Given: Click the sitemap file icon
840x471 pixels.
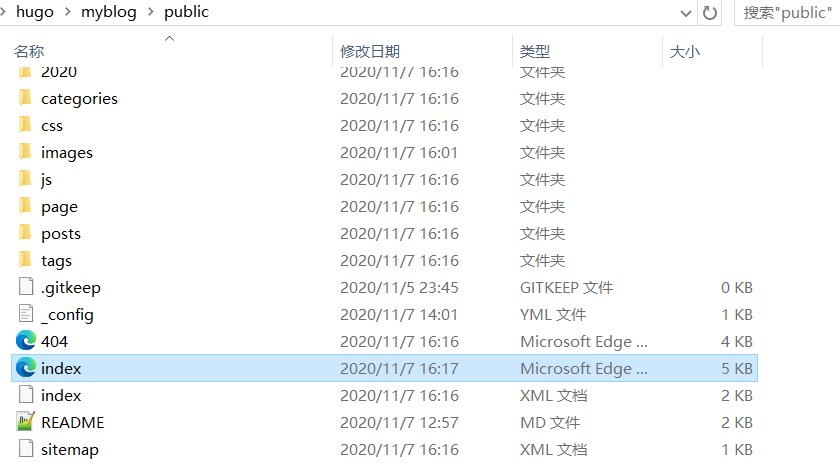Looking at the screenshot, I should [x=26, y=448].
